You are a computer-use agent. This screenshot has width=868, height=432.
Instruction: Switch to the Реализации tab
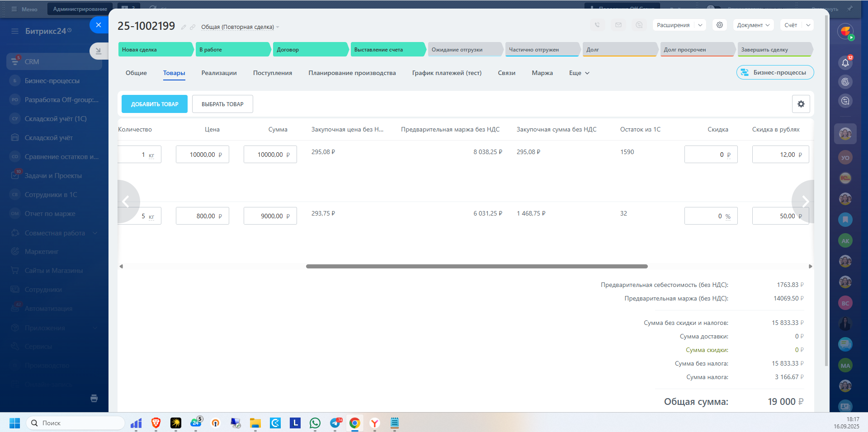219,73
